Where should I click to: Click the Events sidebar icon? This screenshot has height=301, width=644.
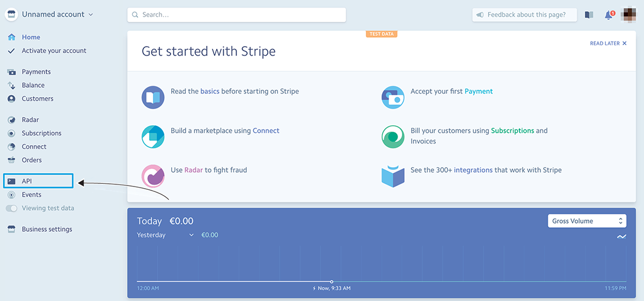[11, 195]
